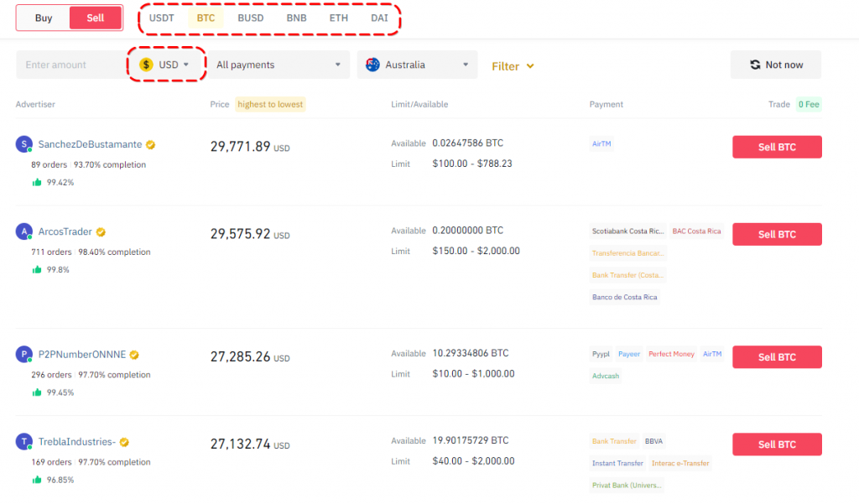Click the TreblaIndustries- avatar icon
The height and width of the screenshot is (504, 859).
coord(23,442)
